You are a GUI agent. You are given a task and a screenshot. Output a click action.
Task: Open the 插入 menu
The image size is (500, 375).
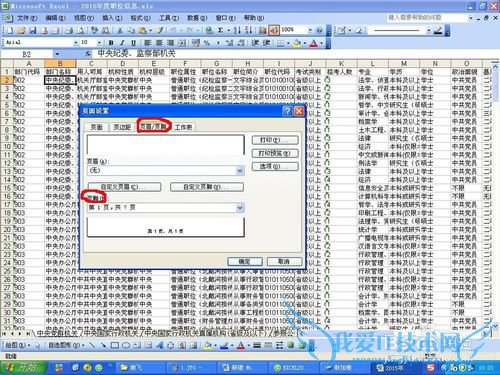pos(112,18)
